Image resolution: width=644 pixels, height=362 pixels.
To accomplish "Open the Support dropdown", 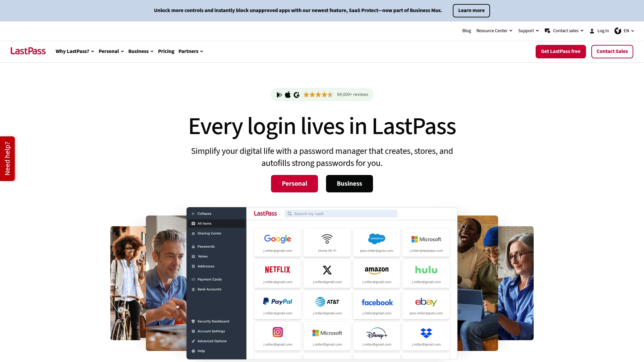I will coord(528,31).
